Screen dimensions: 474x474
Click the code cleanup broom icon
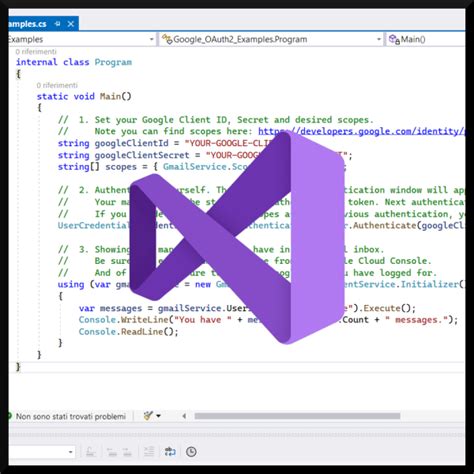pyautogui.click(x=148, y=416)
